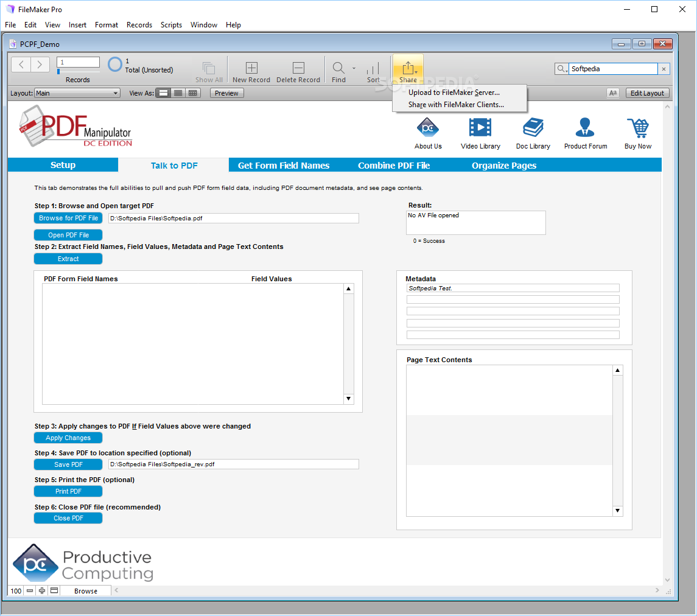The width and height of the screenshot is (697, 616).
Task: Switch to List view
Action: click(178, 93)
